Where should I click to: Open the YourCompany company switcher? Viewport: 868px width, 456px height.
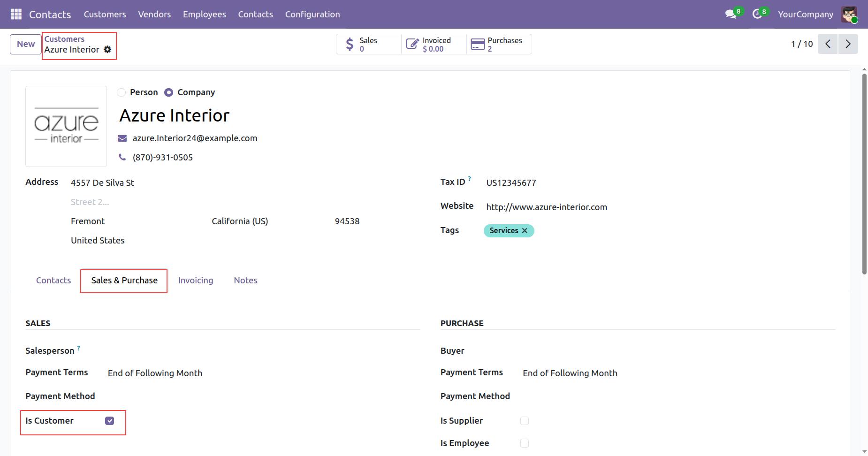(x=806, y=15)
